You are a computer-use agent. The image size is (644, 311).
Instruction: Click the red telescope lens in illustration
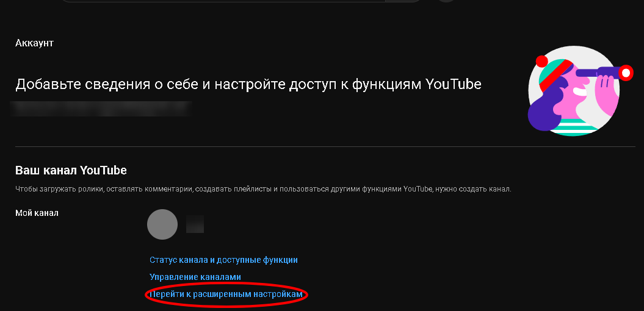[x=626, y=73]
